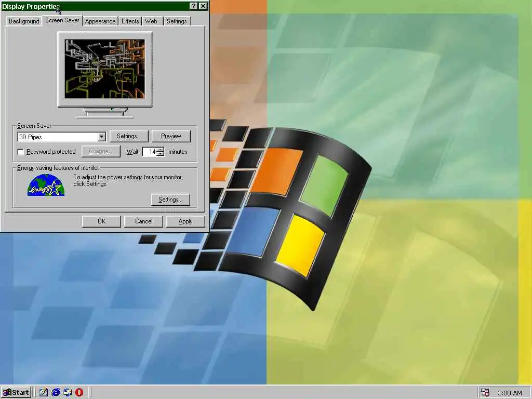
Task: Confirm with the OK button
Action: pyautogui.click(x=101, y=221)
